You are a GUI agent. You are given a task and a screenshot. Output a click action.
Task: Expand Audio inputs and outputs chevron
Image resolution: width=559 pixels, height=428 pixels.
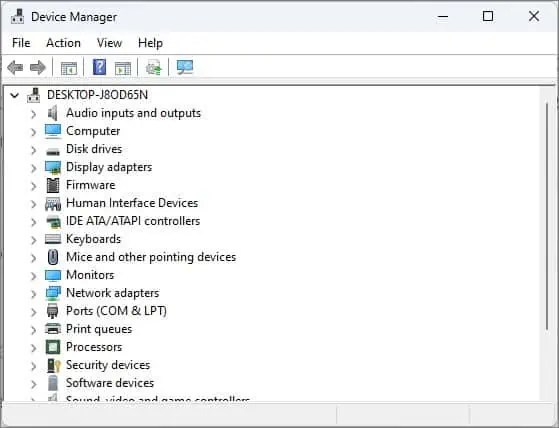click(x=33, y=114)
